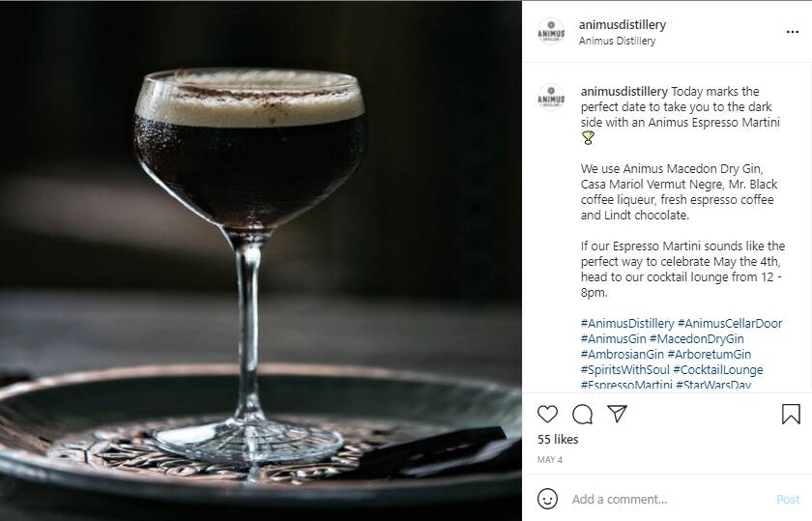Viewport: 812px width, 521px height.
Task: Open animusdistillery username in header
Action: tap(622, 25)
